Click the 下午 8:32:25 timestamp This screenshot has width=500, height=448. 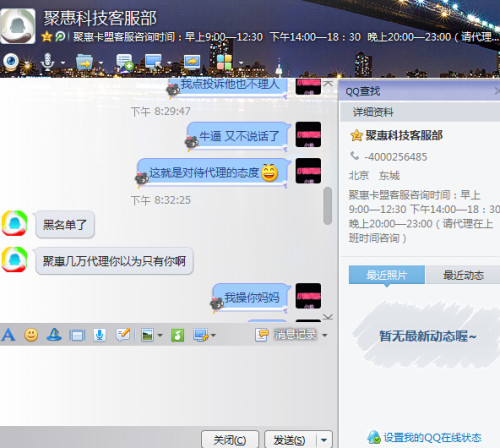[161, 200]
